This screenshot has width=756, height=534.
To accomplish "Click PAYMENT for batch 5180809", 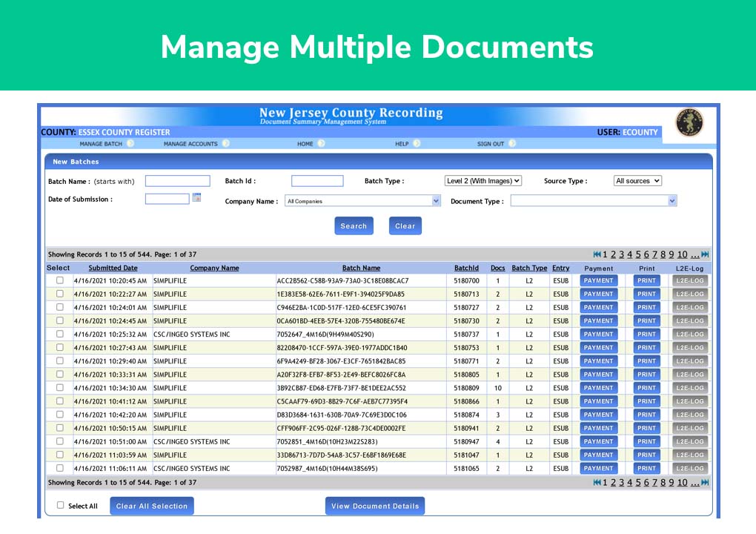I will [x=598, y=388].
